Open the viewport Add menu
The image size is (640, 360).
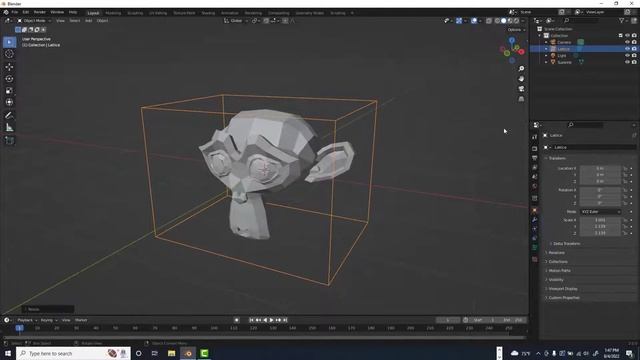pos(89,21)
